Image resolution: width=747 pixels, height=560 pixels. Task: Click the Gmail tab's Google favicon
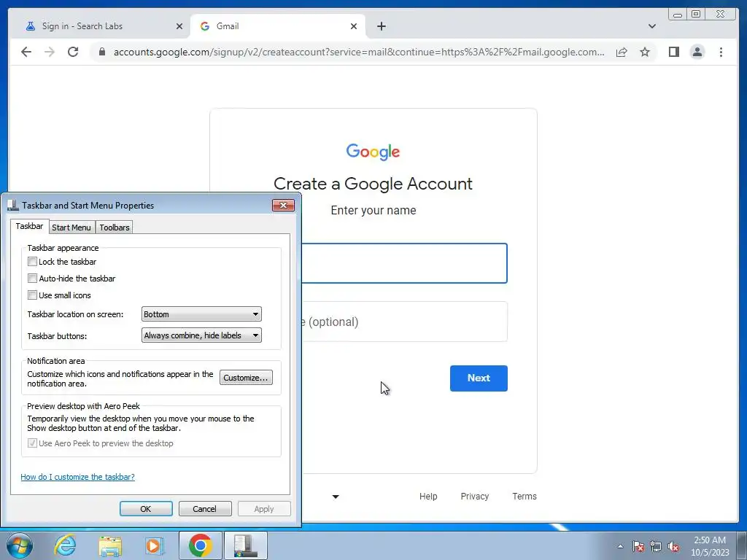pos(205,26)
